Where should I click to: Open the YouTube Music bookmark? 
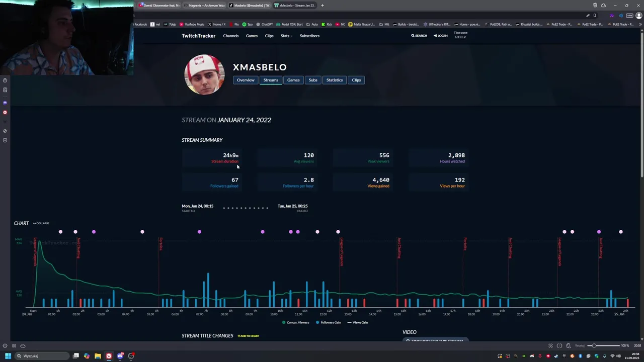click(x=192, y=24)
